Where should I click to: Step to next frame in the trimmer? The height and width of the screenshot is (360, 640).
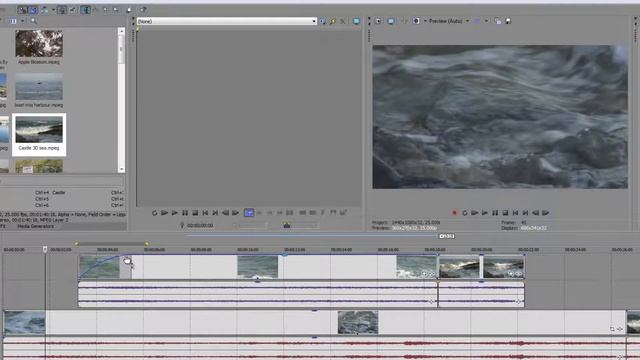coord(236,213)
